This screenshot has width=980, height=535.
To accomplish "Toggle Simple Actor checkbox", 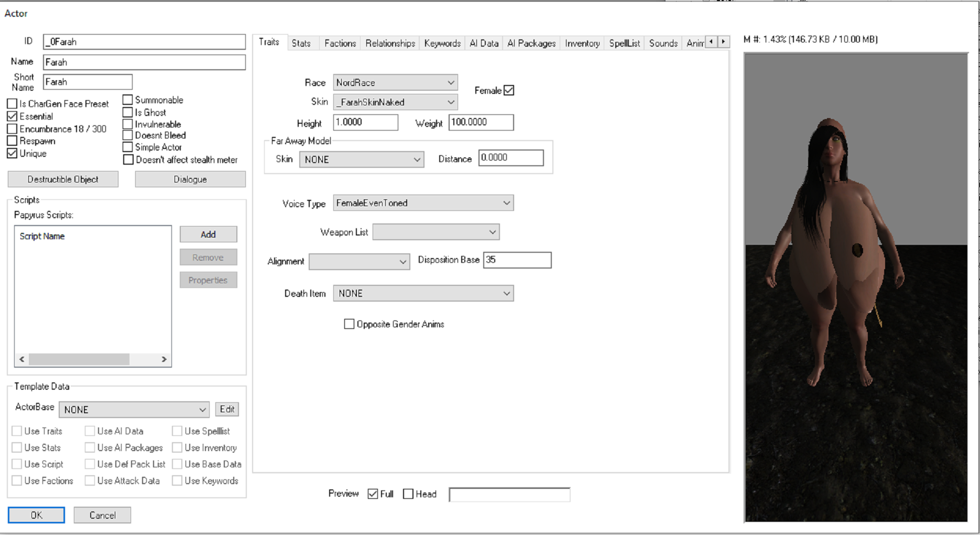I will click(128, 147).
